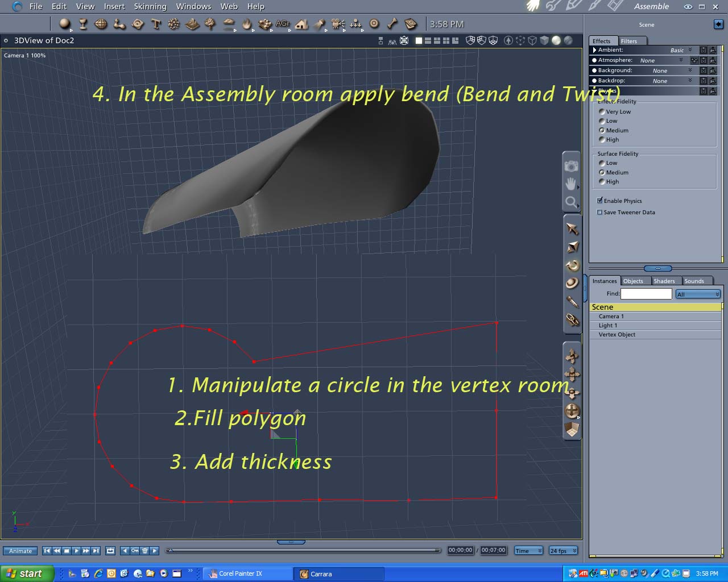The height and width of the screenshot is (582, 728).
Task: Switch to the Shaders tab
Action: (x=664, y=281)
